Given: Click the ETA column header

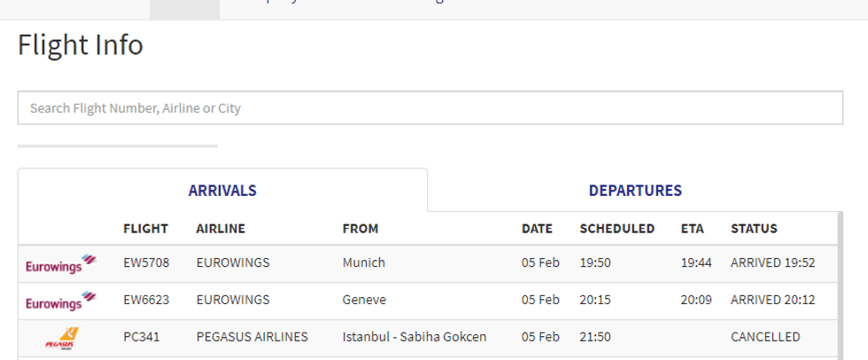Looking at the screenshot, I should click(693, 229).
